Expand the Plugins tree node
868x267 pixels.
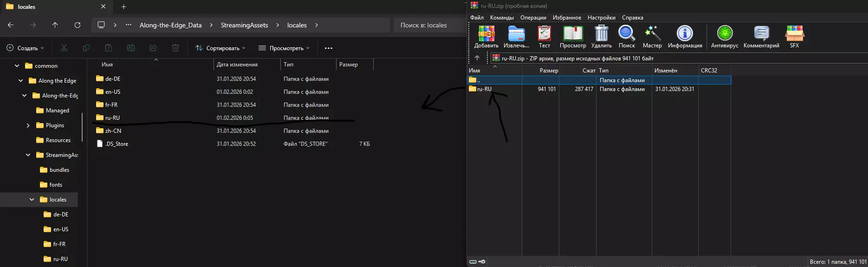click(28, 125)
